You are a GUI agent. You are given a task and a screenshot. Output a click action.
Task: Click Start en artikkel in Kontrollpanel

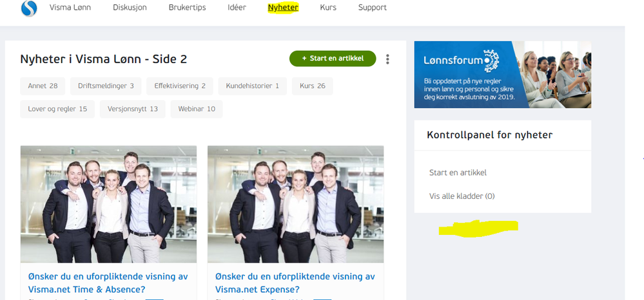click(x=458, y=173)
